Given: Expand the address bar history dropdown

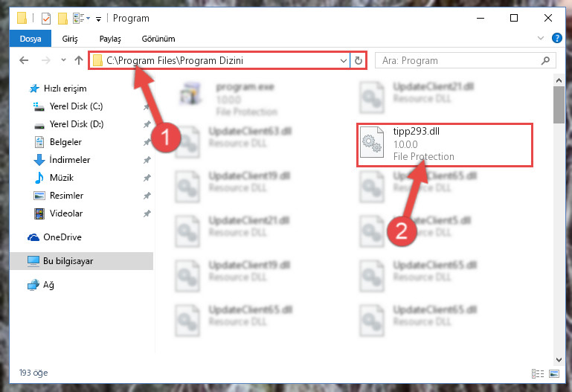Looking at the screenshot, I should 343,60.
